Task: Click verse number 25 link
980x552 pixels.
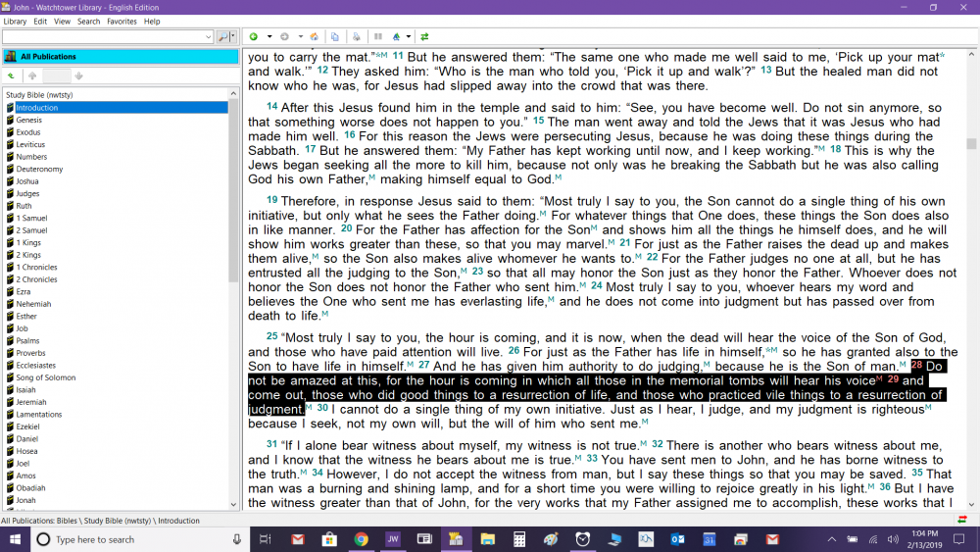Action: 271,336
